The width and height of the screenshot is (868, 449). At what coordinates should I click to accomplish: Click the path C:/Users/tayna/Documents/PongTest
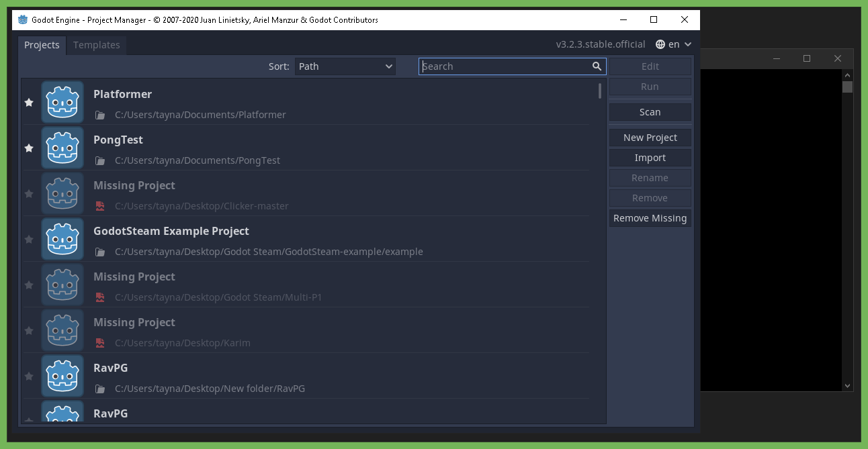(x=198, y=160)
